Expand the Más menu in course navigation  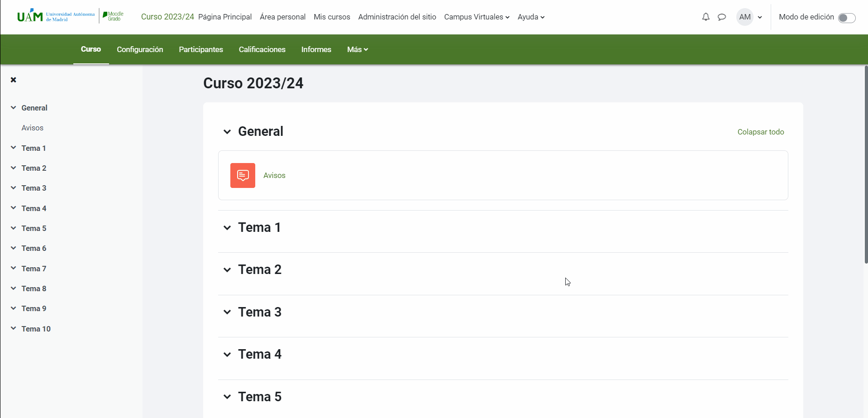pyautogui.click(x=357, y=50)
